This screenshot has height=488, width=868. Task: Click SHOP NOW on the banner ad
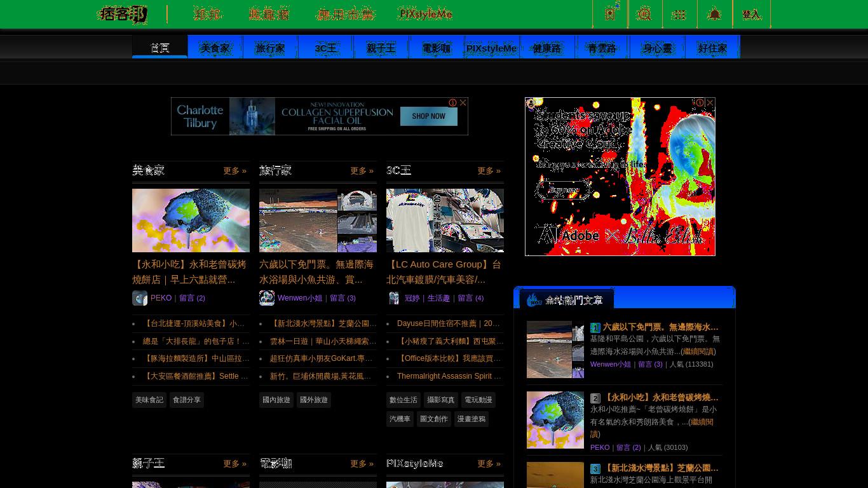[x=429, y=116]
